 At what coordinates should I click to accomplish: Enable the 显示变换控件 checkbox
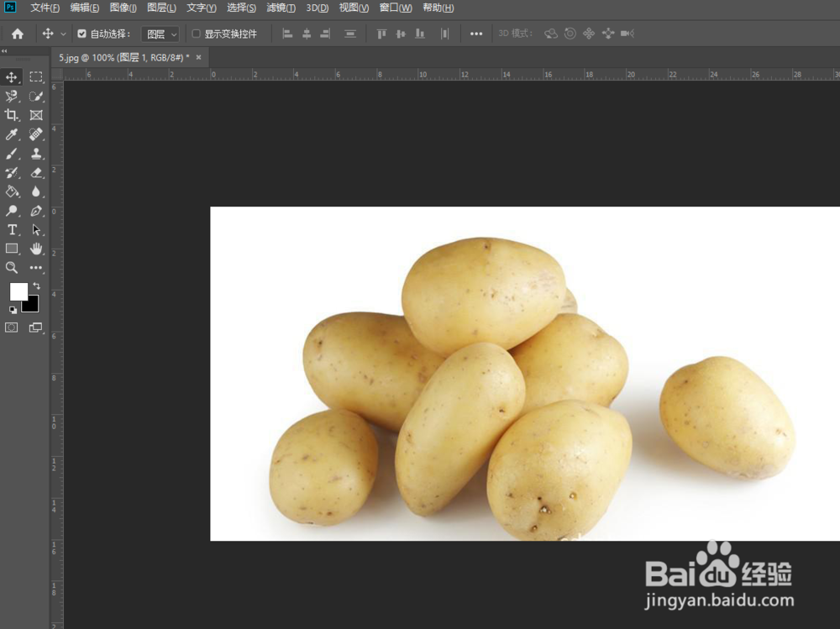click(x=196, y=34)
